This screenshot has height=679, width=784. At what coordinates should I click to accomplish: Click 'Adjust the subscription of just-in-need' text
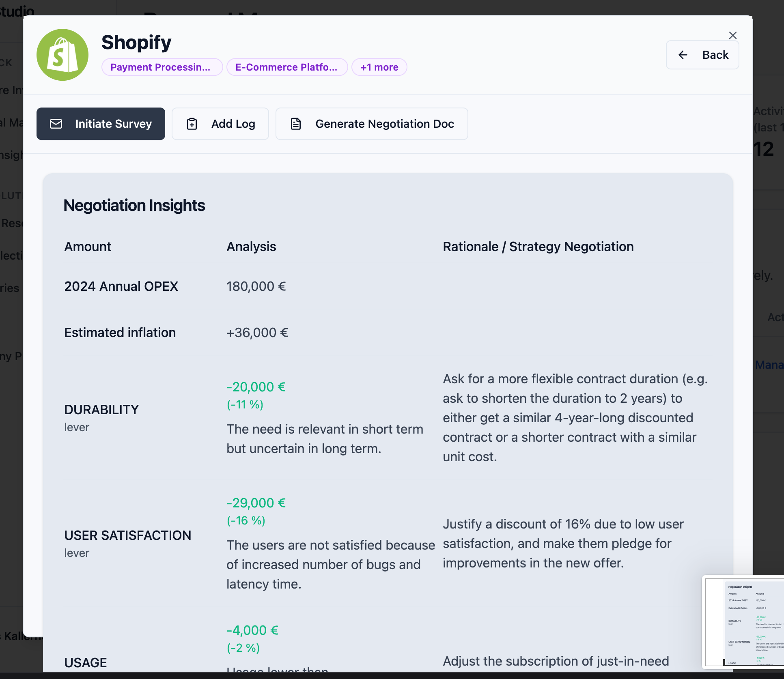(x=556, y=661)
